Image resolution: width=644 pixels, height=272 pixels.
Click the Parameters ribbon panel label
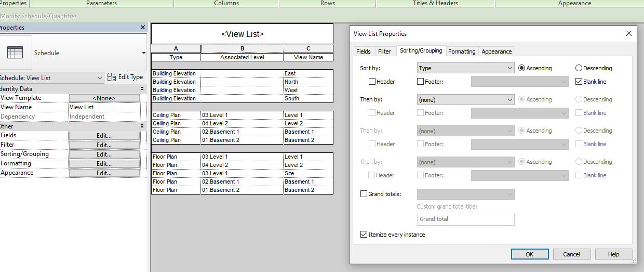tap(101, 3)
